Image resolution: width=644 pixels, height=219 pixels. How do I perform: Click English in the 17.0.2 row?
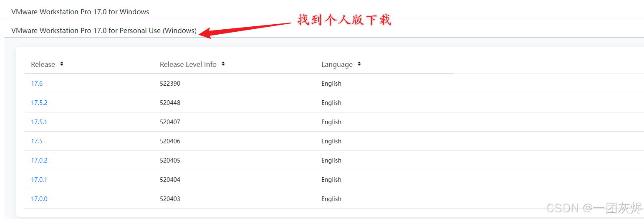(x=331, y=160)
